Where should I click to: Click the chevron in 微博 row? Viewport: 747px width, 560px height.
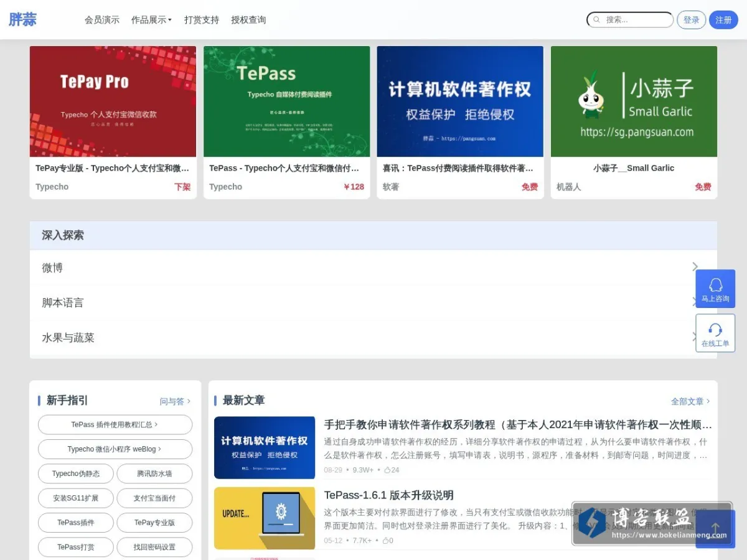[x=695, y=267]
